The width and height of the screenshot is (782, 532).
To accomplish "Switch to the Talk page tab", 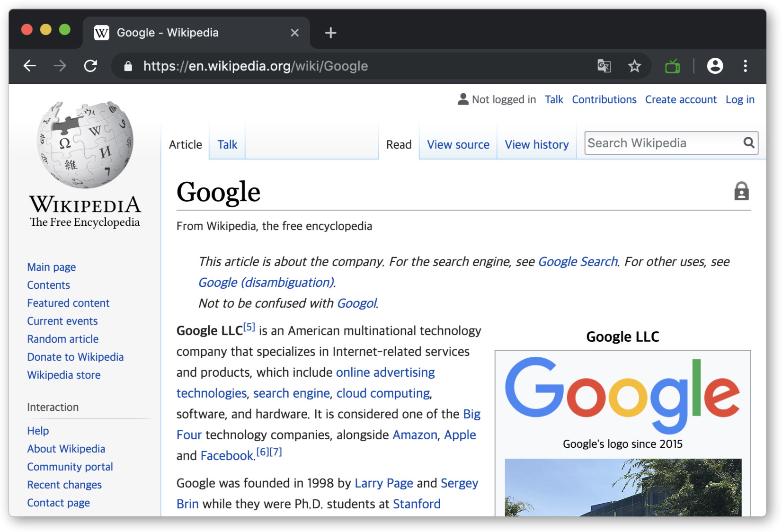I will (x=227, y=144).
